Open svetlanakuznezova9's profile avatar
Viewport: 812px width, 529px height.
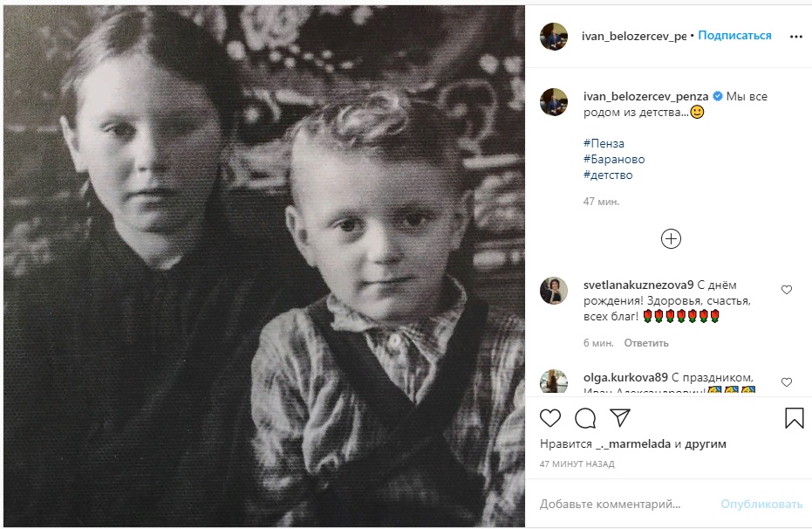[x=554, y=291]
